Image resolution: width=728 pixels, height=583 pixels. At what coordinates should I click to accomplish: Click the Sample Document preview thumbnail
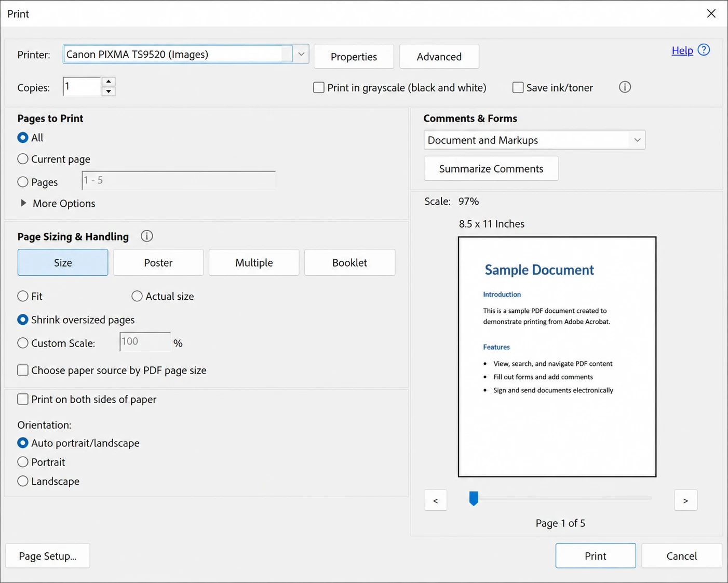click(557, 357)
